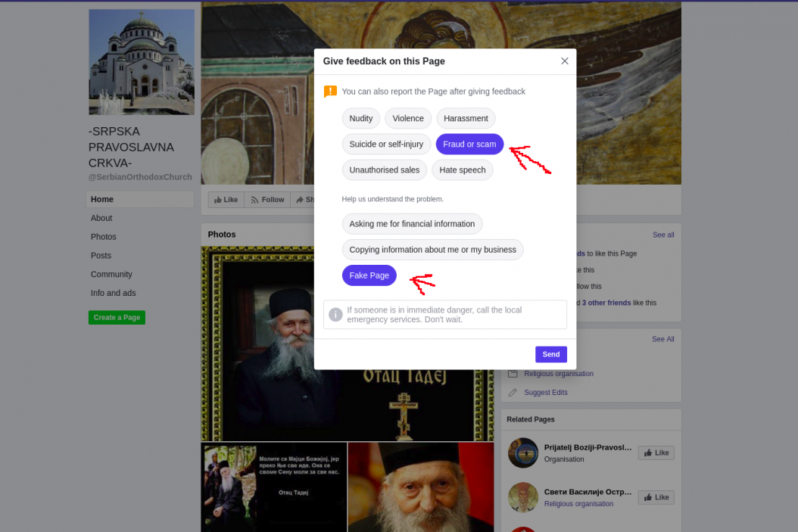Like the Prijatelj Boziji related page
Image resolution: width=798 pixels, height=532 pixels.
point(656,453)
